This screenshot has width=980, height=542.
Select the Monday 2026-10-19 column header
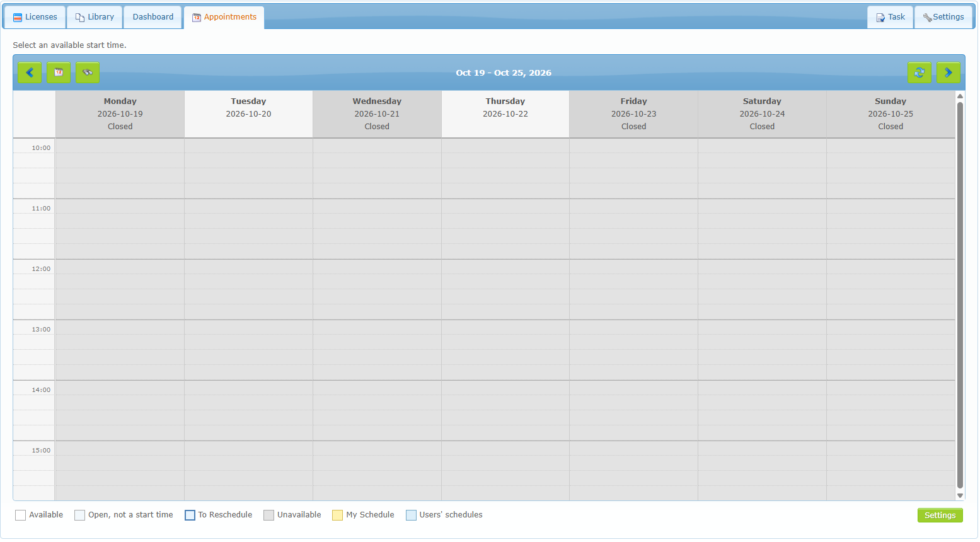(x=120, y=114)
